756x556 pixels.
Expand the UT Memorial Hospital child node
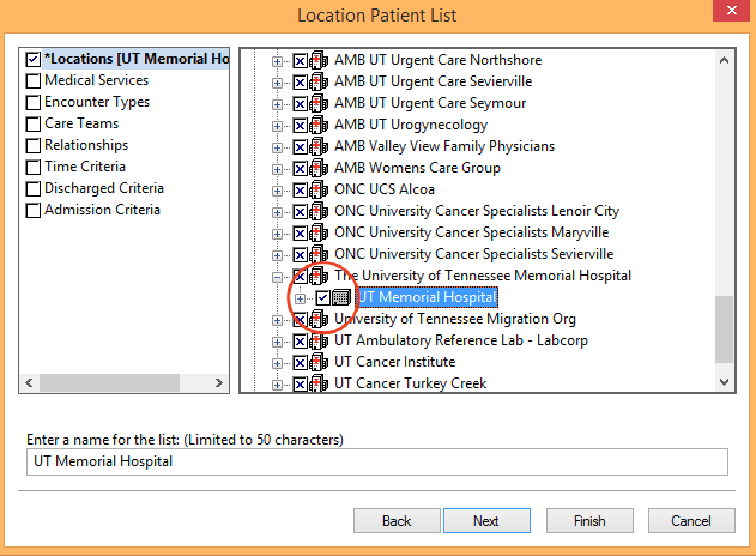coord(300,298)
